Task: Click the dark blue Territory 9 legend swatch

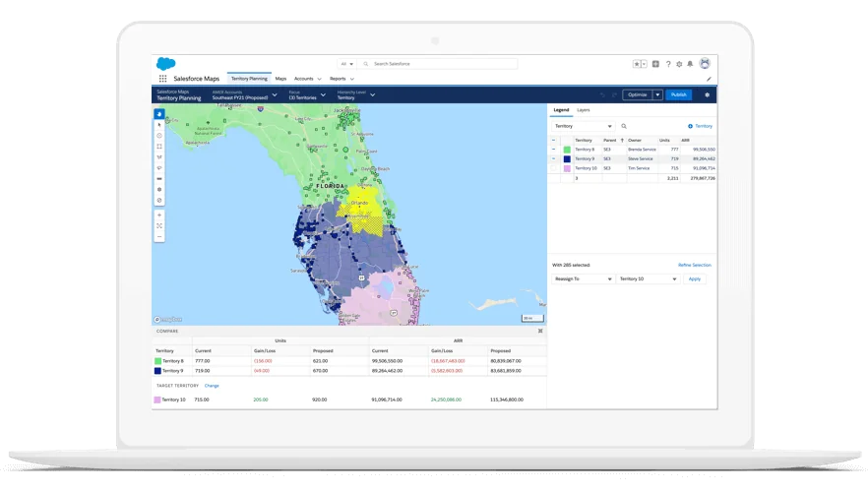Action: 567,158
